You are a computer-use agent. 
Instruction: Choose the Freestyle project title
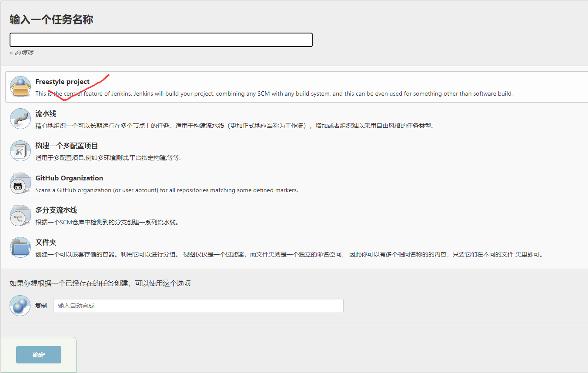[63, 82]
